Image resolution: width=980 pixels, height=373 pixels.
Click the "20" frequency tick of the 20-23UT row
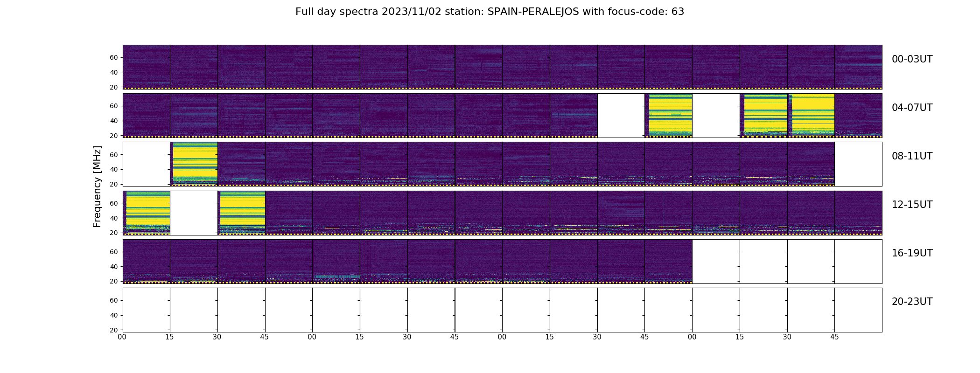[114, 330]
